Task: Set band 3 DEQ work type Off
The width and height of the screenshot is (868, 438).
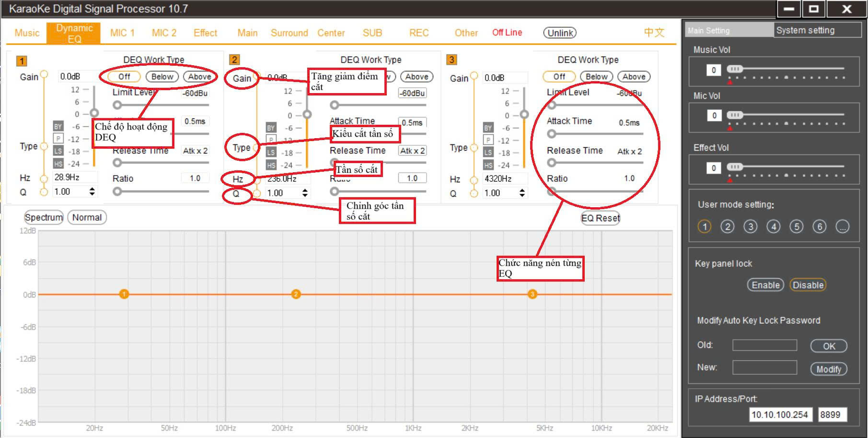Action: tap(559, 77)
